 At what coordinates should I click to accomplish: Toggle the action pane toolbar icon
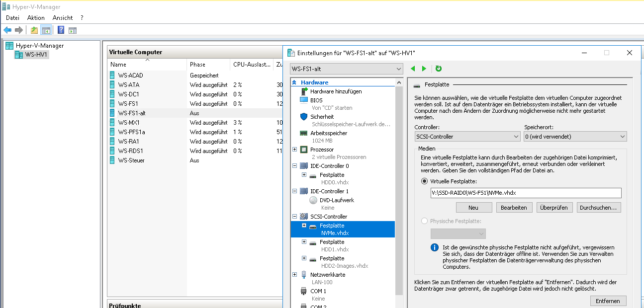point(73,30)
